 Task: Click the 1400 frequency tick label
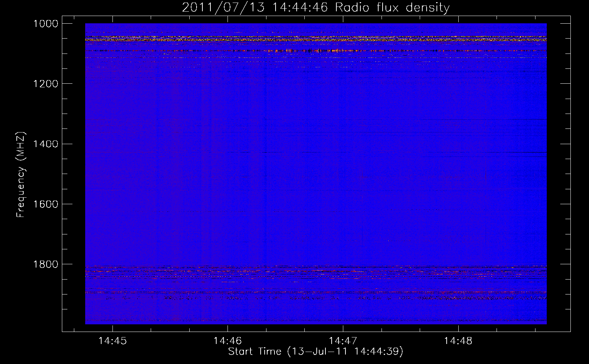[46, 144]
